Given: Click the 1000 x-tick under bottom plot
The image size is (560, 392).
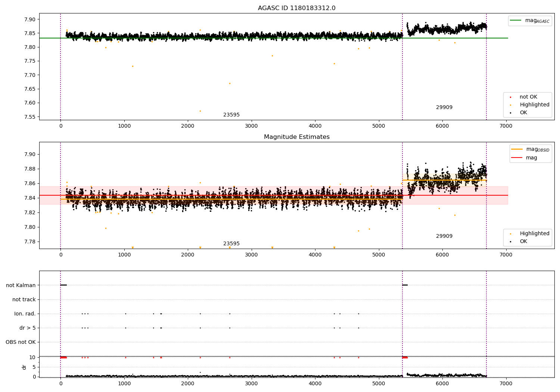Looking at the screenshot, I should tap(124, 383).
